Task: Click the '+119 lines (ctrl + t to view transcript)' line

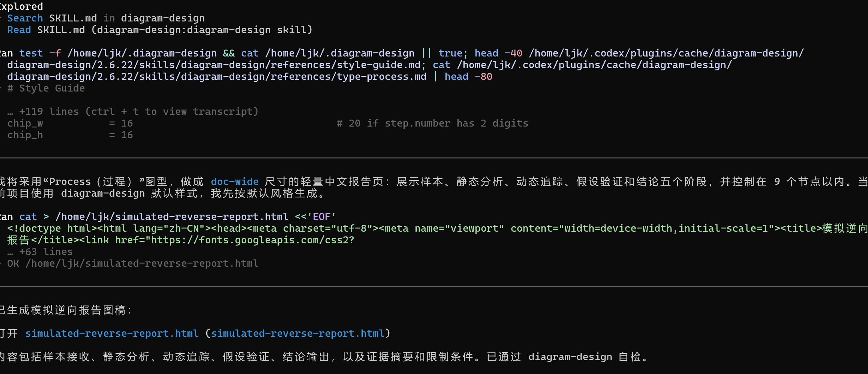Action: tap(133, 112)
